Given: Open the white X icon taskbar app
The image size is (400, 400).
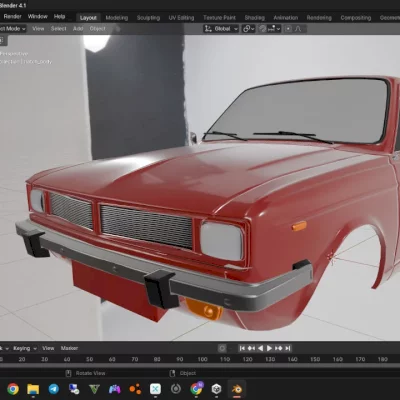Looking at the screenshot, I should [155, 389].
